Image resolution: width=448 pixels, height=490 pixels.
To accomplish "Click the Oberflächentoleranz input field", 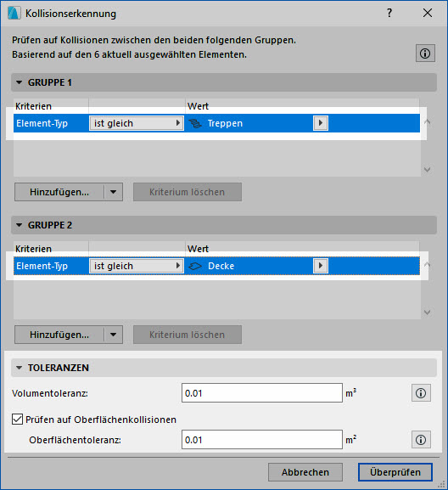I will 262,440.
